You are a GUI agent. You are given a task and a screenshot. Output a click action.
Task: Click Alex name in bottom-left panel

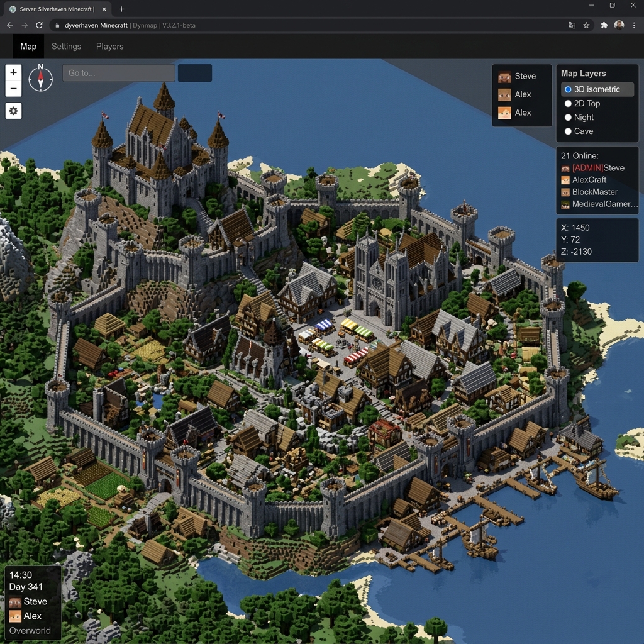pos(33,616)
